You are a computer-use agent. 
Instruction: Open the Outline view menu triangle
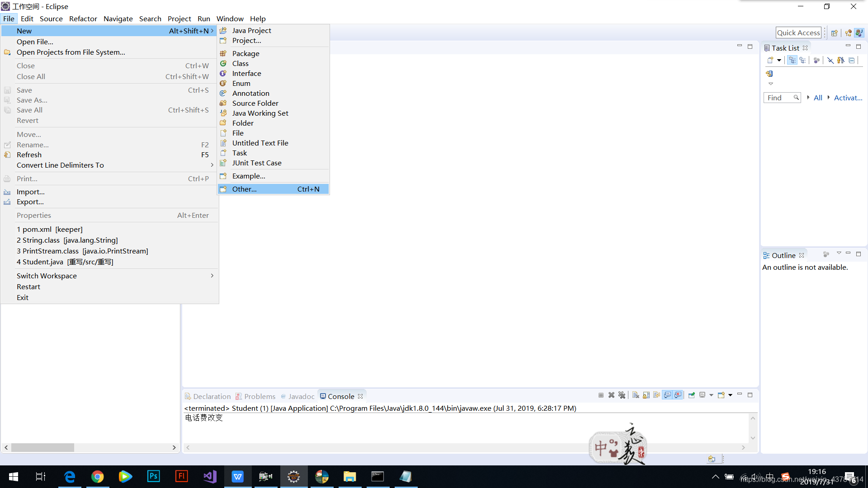[x=839, y=253]
